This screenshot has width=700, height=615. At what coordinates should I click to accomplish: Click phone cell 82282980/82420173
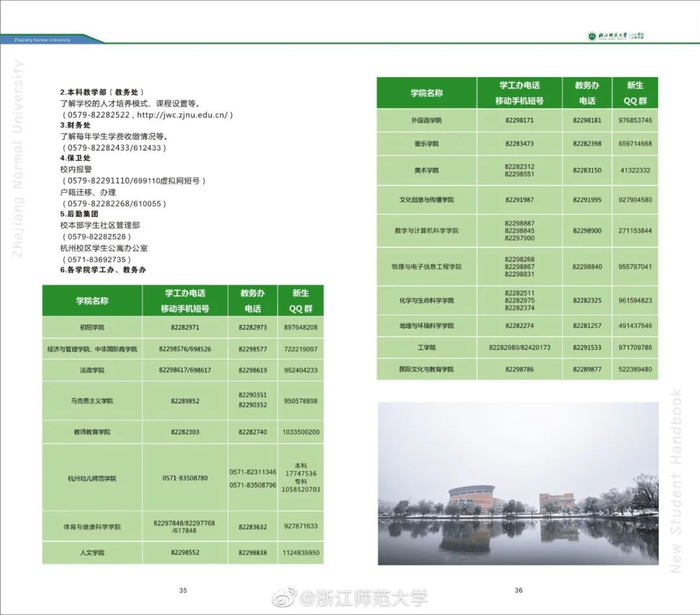click(x=520, y=347)
